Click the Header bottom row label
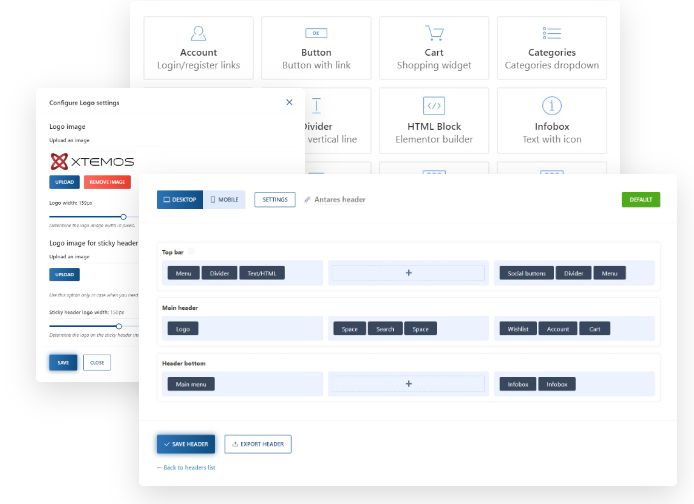This screenshot has height=504, width=694. [x=184, y=363]
